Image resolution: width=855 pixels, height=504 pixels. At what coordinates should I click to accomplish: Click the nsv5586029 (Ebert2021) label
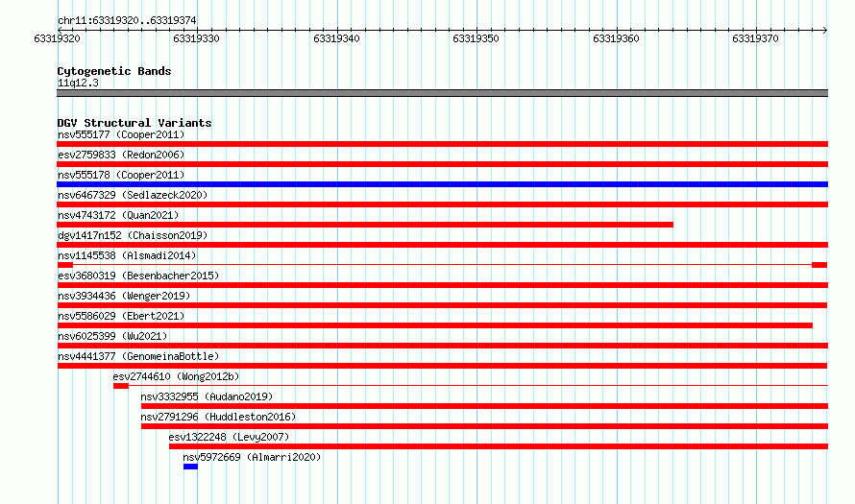coord(121,316)
